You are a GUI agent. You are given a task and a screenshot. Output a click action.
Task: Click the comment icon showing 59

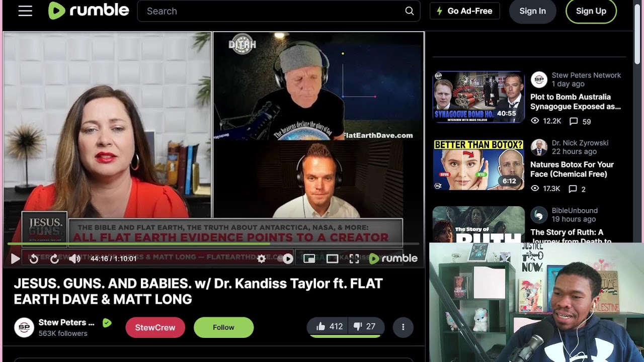click(x=573, y=121)
